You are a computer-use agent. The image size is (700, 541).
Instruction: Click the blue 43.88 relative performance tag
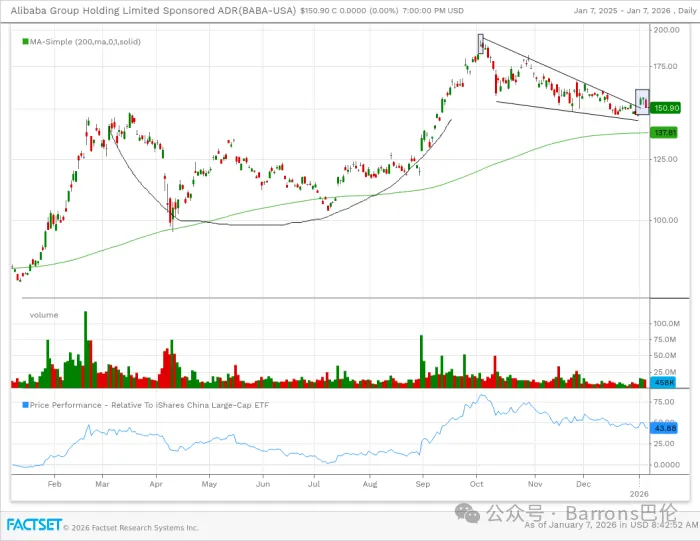pos(664,428)
